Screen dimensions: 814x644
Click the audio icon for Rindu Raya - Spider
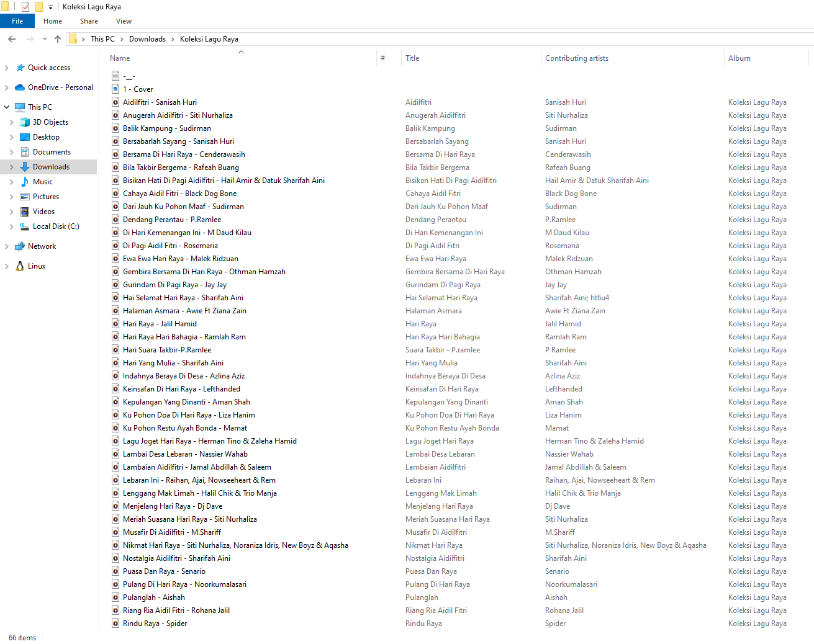coord(115,624)
